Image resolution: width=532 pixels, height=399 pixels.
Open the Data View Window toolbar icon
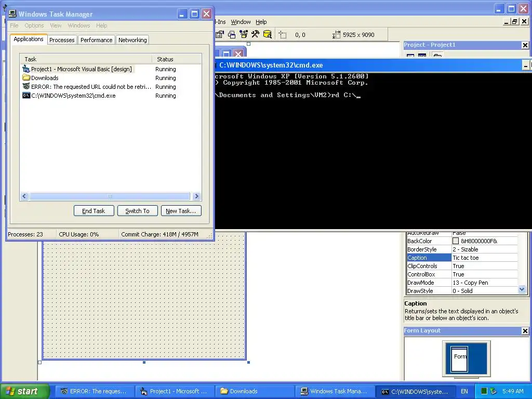click(268, 34)
